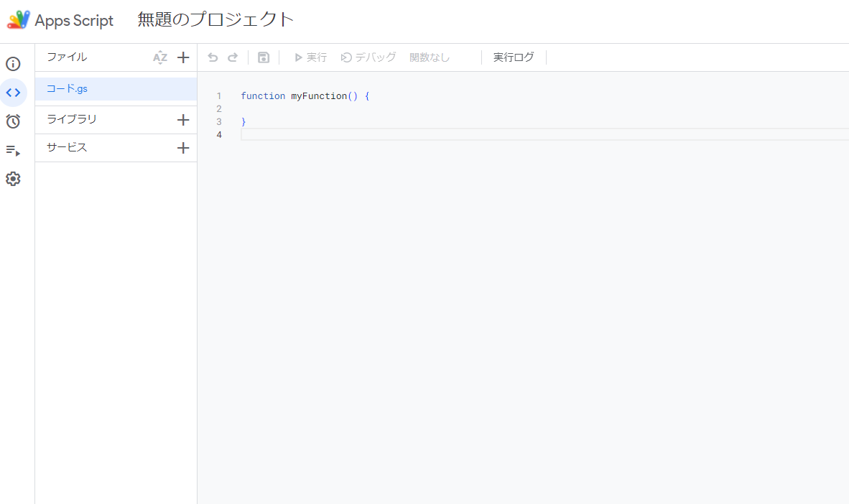Place cursor on line 2 of code
The image size is (849, 504).
tap(287, 108)
